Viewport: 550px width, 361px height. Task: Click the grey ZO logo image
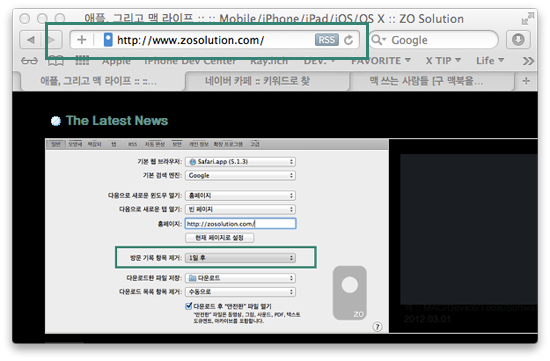[x=350, y=293]
